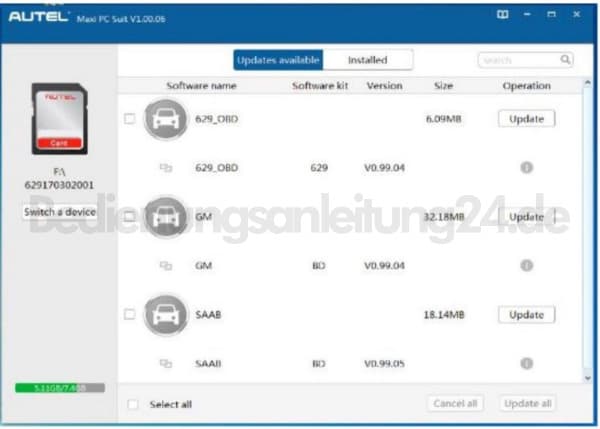
Task: Click the 32.18MB size value
Action: pyautogui.click(x=443, y=217)
